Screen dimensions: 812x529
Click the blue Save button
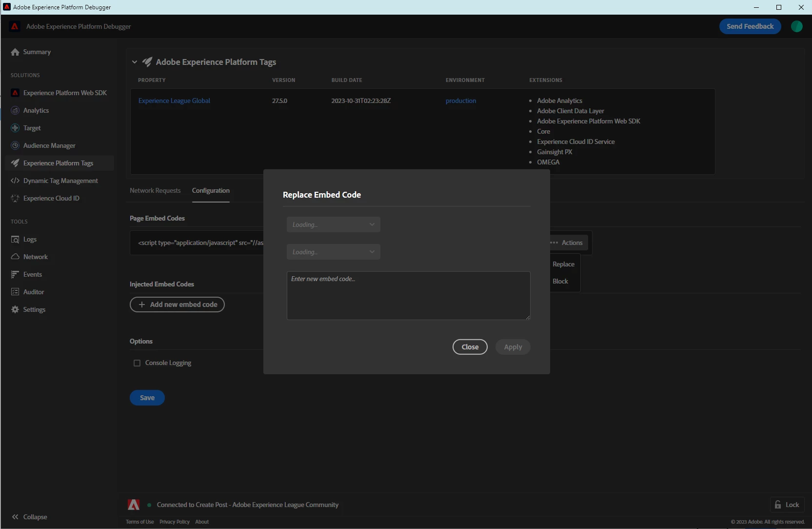tap(147, 398)
